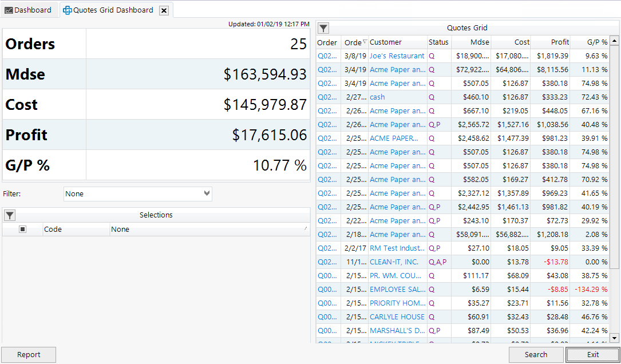Open the Quotes Grid filter menu
The image size is (621, 364).
pyautogui.click(x=323, y=27)
